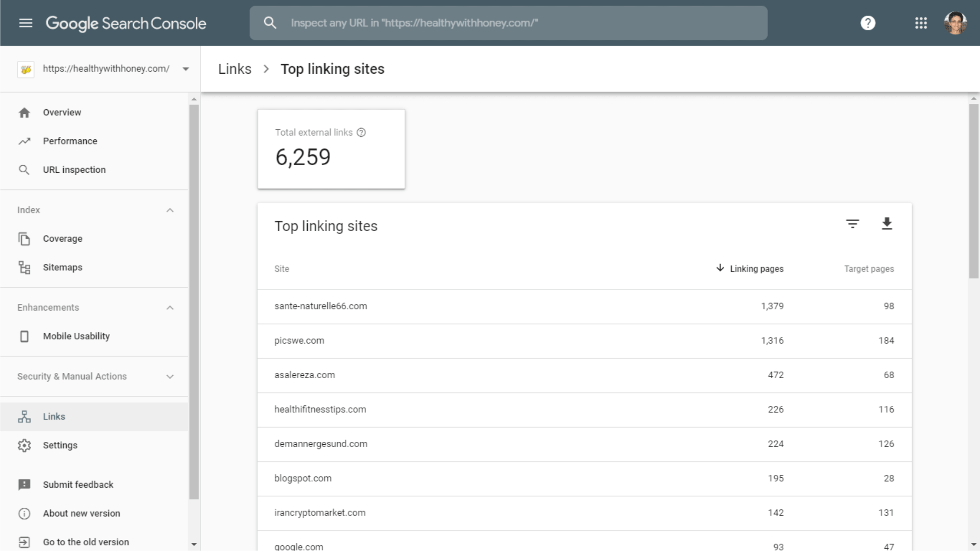Collapse the Enhancements section
Viewport: 980px width, 551px height.
pyautogui.click(x=170, y=308)
